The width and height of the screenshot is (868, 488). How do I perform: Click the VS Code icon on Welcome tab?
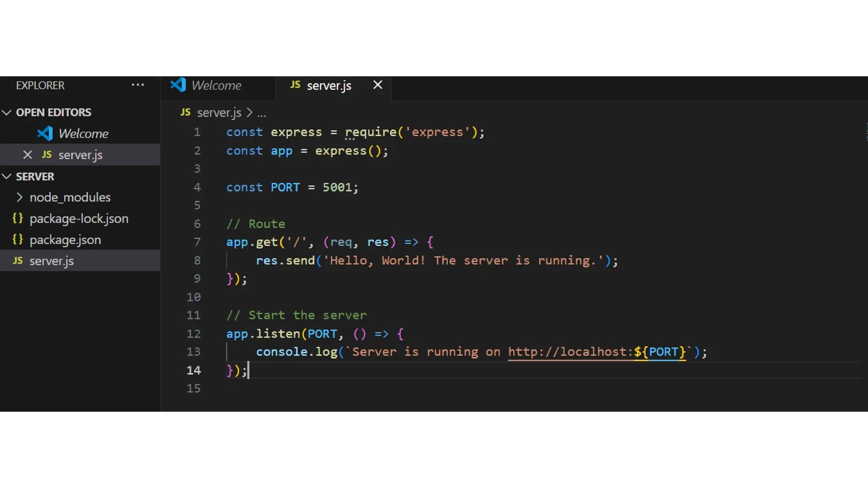(x=178, y=85)
